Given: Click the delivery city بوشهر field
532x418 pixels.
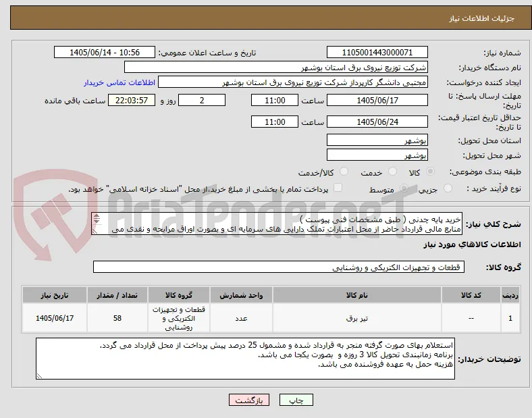Looking at the screenshot, I should click(377, 155).
